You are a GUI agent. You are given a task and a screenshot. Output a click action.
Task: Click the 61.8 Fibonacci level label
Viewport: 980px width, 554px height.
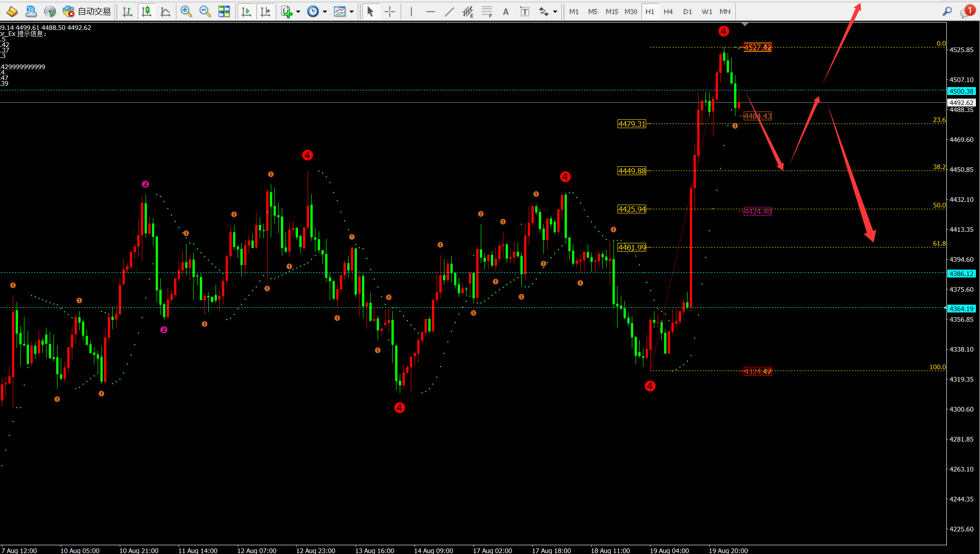pos(939,243)
